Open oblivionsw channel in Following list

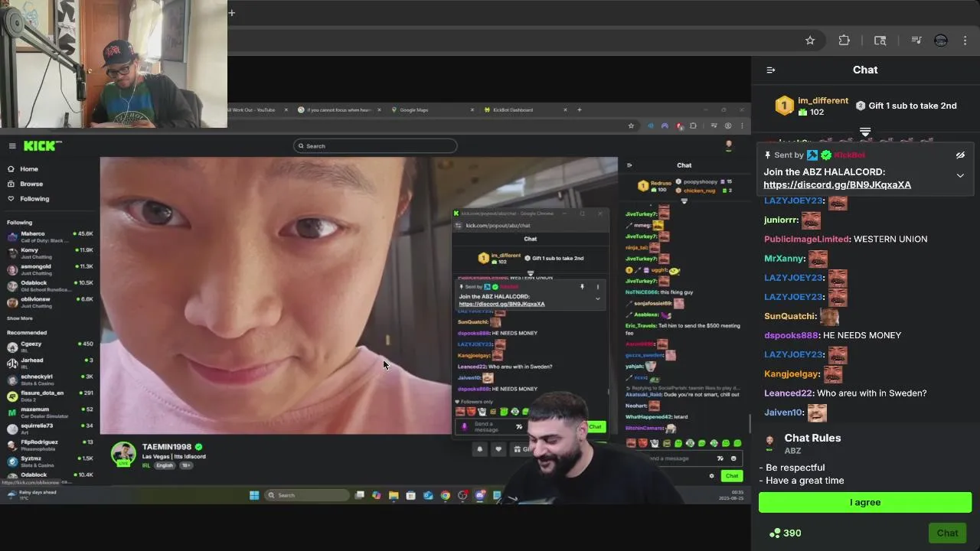(x=50, y=302)
